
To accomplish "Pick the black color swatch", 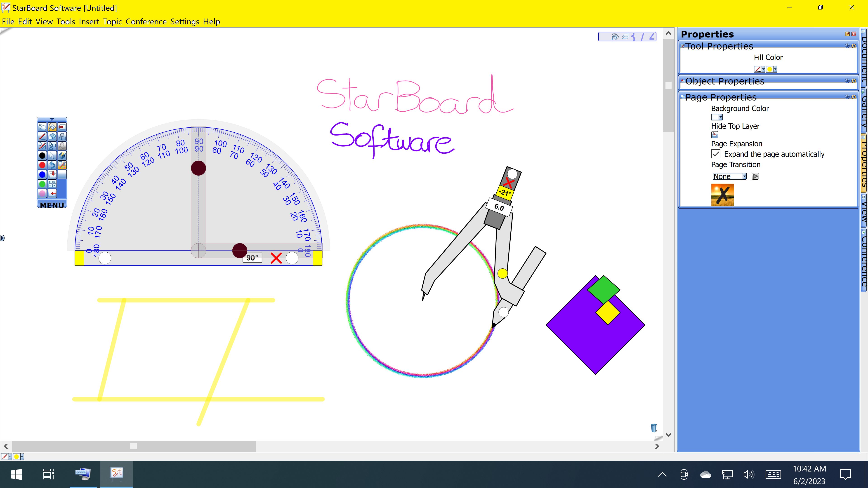I will (42, 155).
